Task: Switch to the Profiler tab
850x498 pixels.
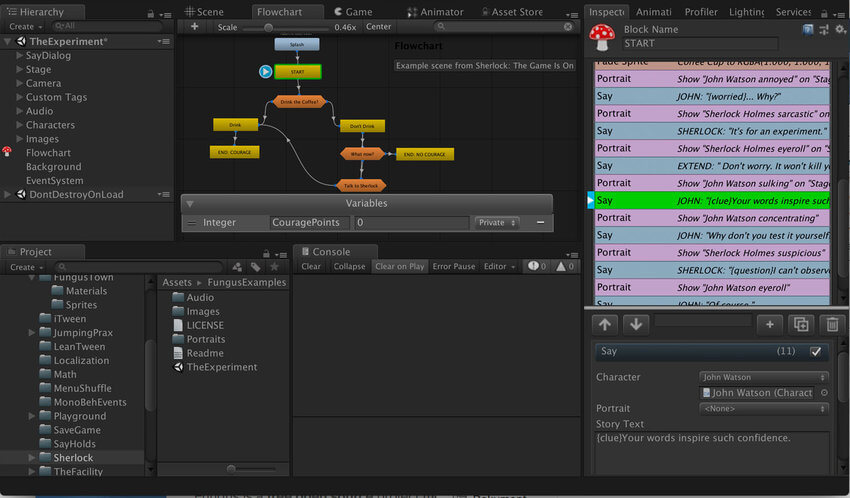Action: click(x=701, y=12)
